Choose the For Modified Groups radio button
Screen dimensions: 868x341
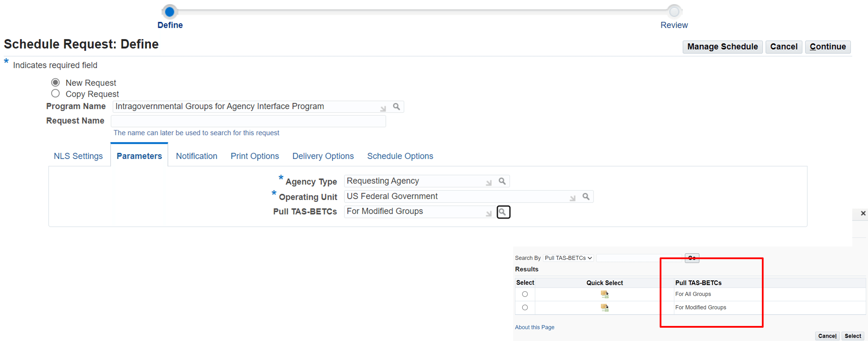point(525,308)
